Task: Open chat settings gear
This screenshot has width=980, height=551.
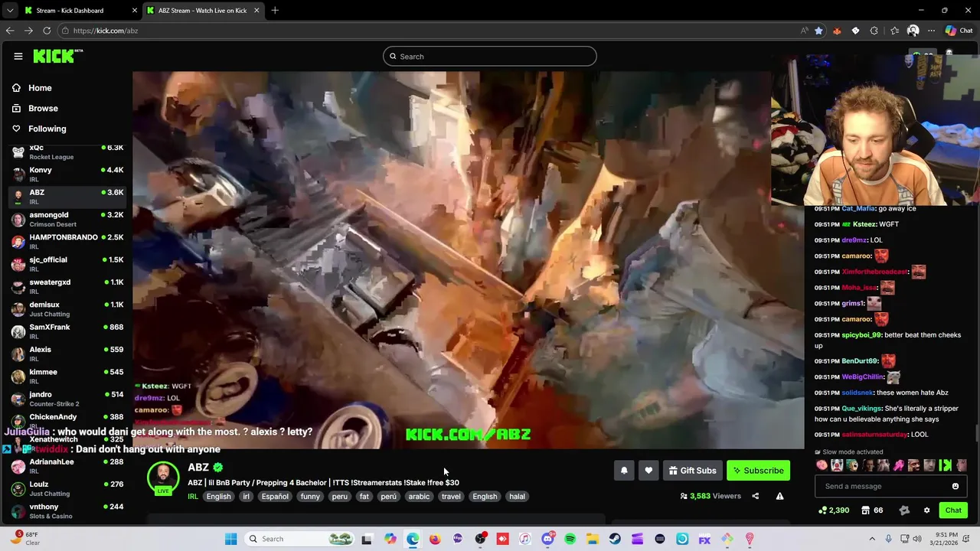Action: [926, 510]
